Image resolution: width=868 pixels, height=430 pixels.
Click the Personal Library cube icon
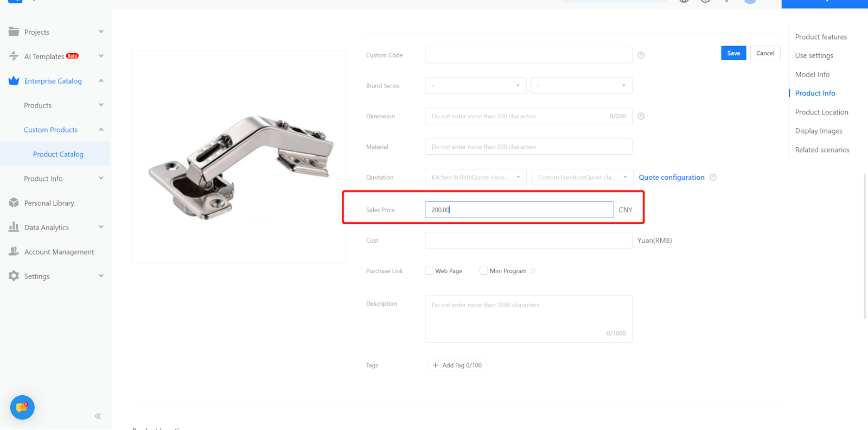[x=14, y=203]
